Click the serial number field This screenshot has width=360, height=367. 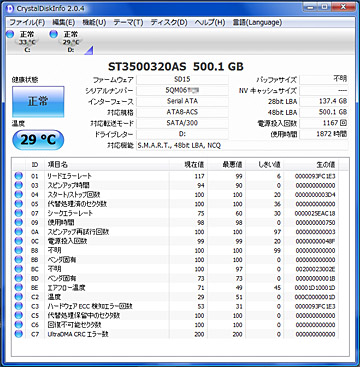pyautogui.click(x=182, y=91)
